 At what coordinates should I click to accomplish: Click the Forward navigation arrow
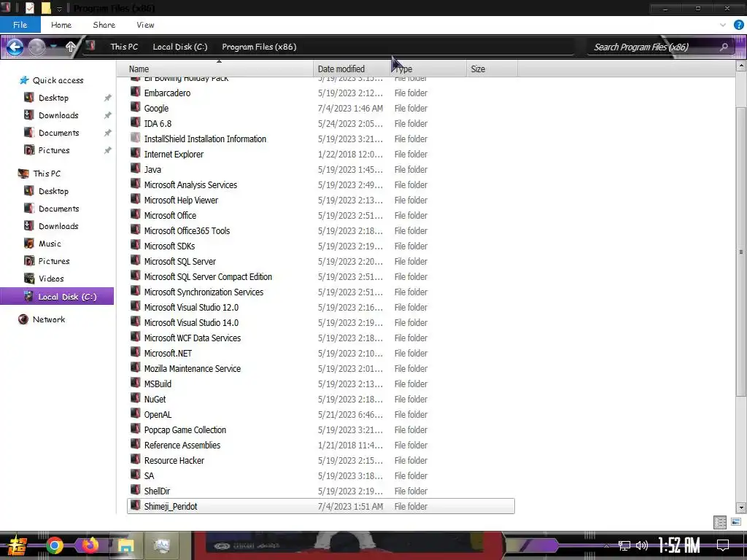(36, 47)
